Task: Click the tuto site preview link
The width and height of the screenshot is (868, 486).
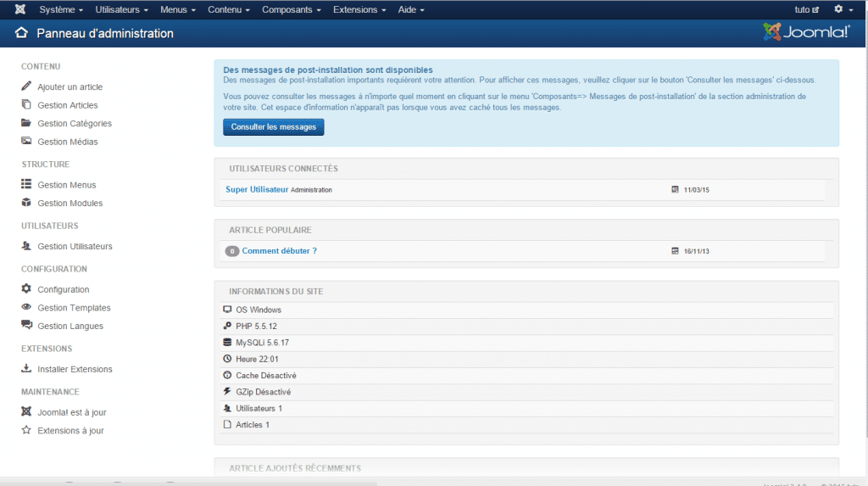Action: pyautogui.click(x=806, y=10)
